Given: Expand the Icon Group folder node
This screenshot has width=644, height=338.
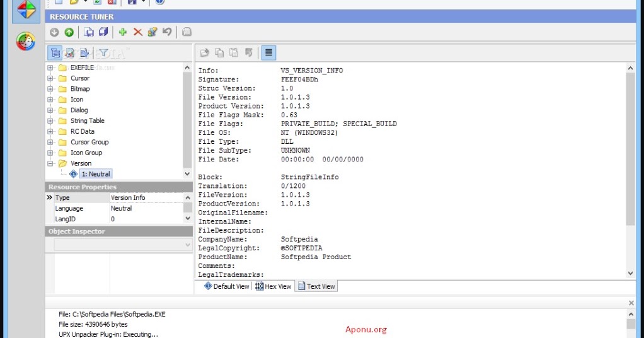Looking at the screenshot, I should tap(50, 153).
